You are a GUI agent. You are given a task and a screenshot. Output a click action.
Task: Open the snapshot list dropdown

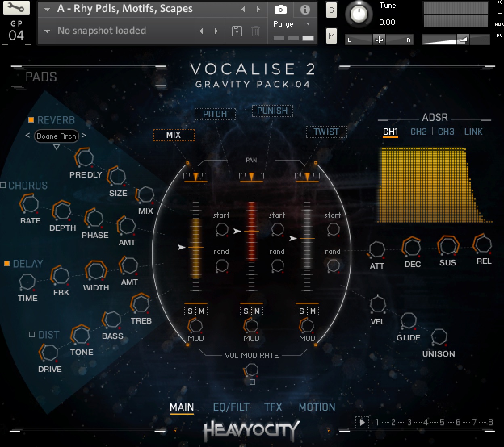point(47,31)
